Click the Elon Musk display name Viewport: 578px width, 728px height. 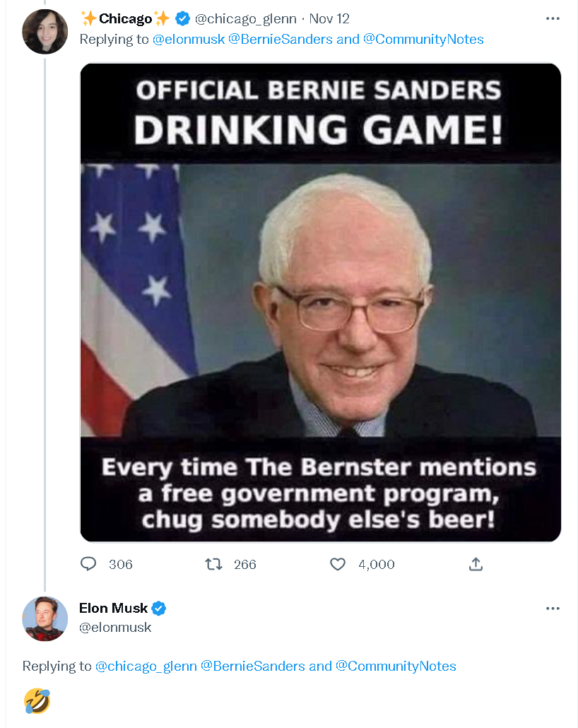(x=113, y=608)
